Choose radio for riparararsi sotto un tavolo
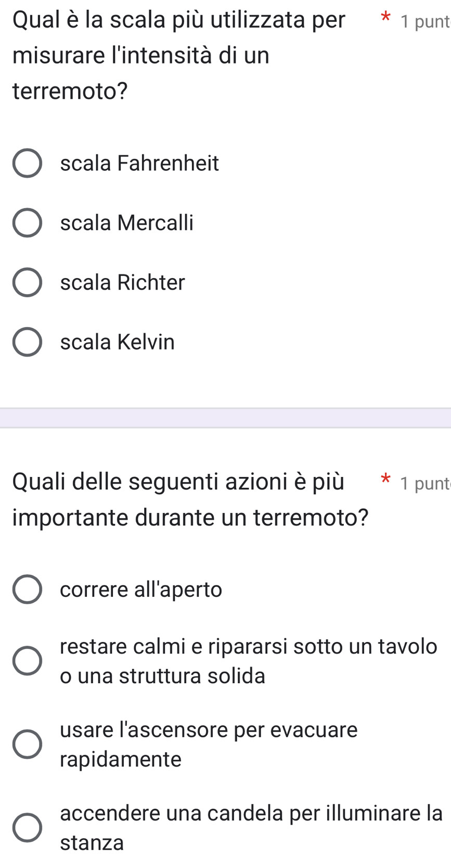Screen dimensions: 451x868 tap(27, 661)
